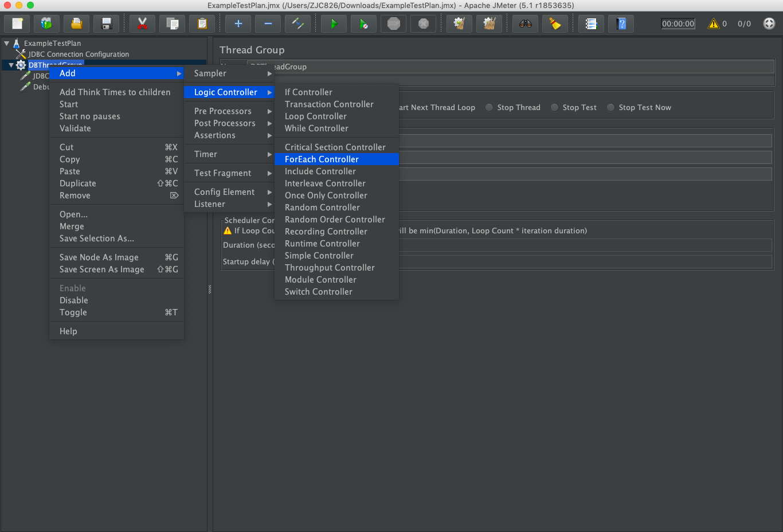Click the 00:00:00 elapsed time display
783x532 pixels.
click(x=678, y=24)
